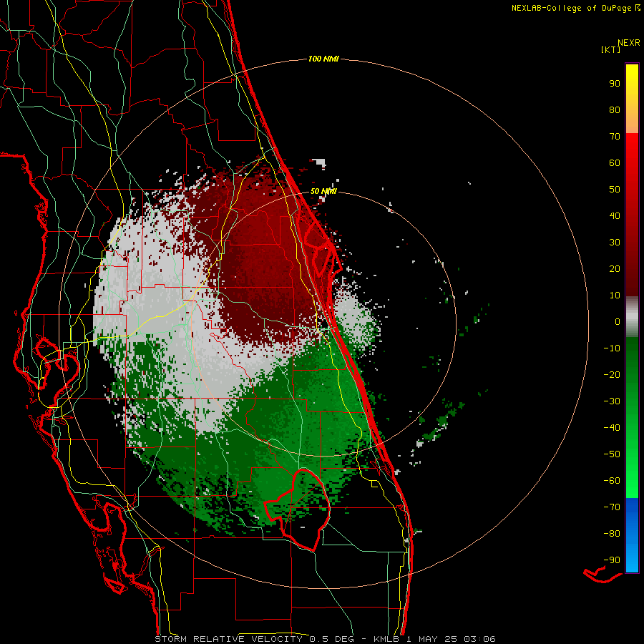Click the 90 knot value on the scale

tap(615, 84)
